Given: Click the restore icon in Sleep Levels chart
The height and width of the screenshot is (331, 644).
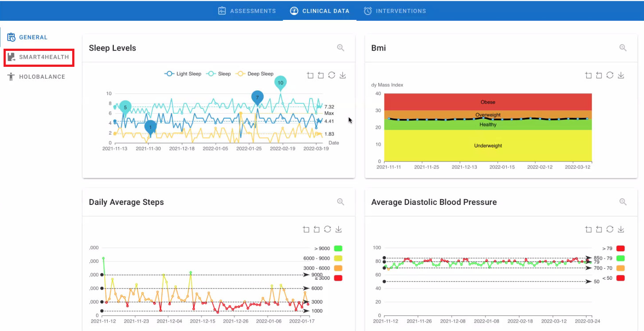Looking at the screenshot, I should 332,75.
